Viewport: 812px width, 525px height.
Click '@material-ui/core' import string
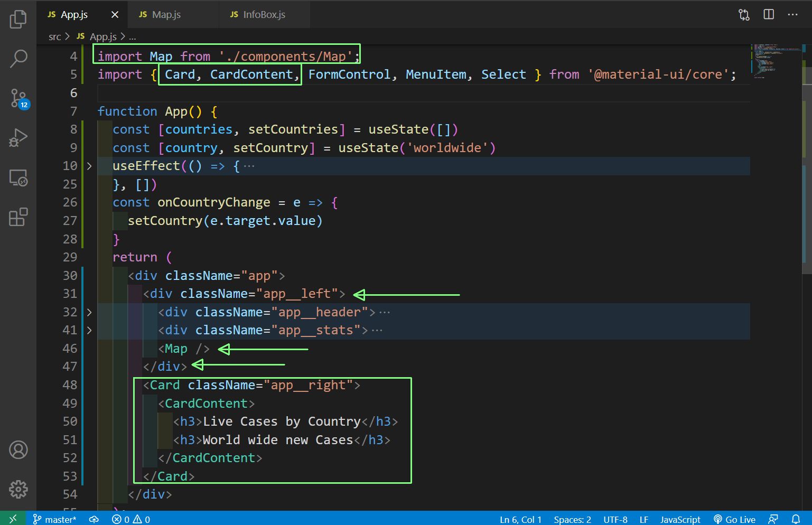658,74
